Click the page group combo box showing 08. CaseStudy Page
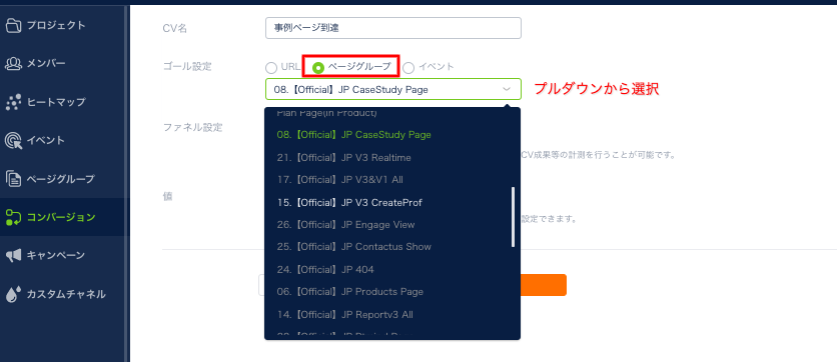 [393, 89]
